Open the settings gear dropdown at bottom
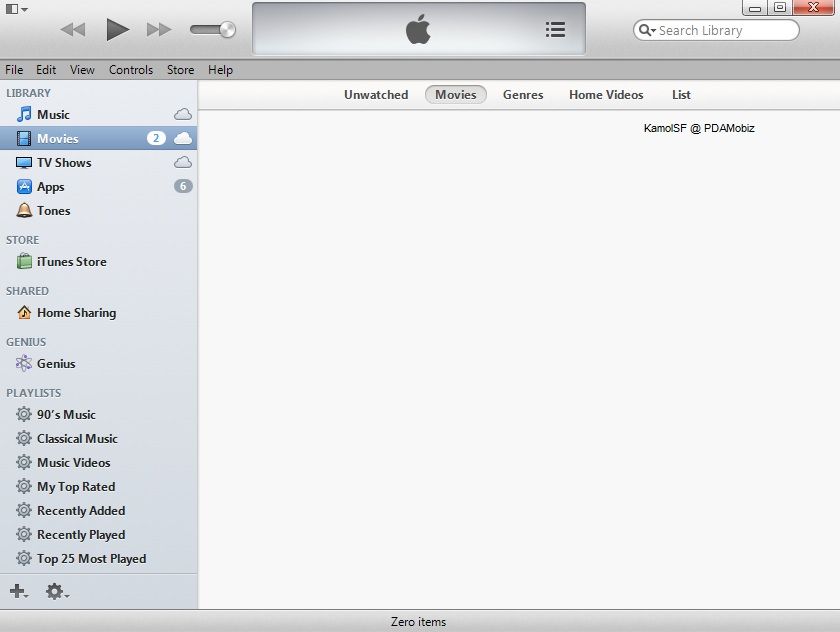Screen dimensions: 840x632 click(x=56, y=591)
